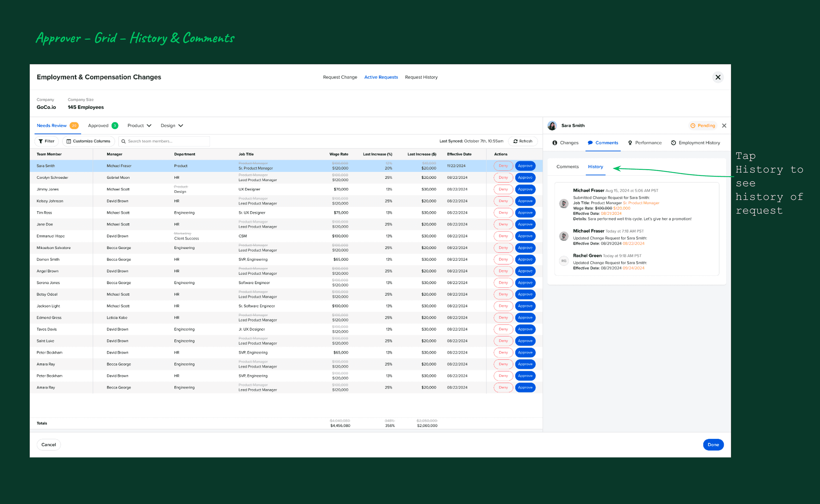The height and width of the screenshot is (504, 820).
Task: Open the Changes info icon tab
Action: coord(555,143)
